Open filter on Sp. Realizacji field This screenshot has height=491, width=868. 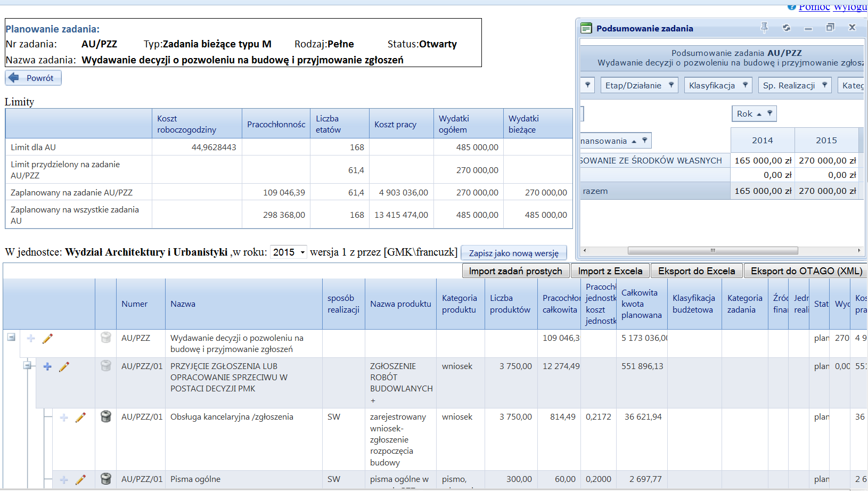pos(824,85)
